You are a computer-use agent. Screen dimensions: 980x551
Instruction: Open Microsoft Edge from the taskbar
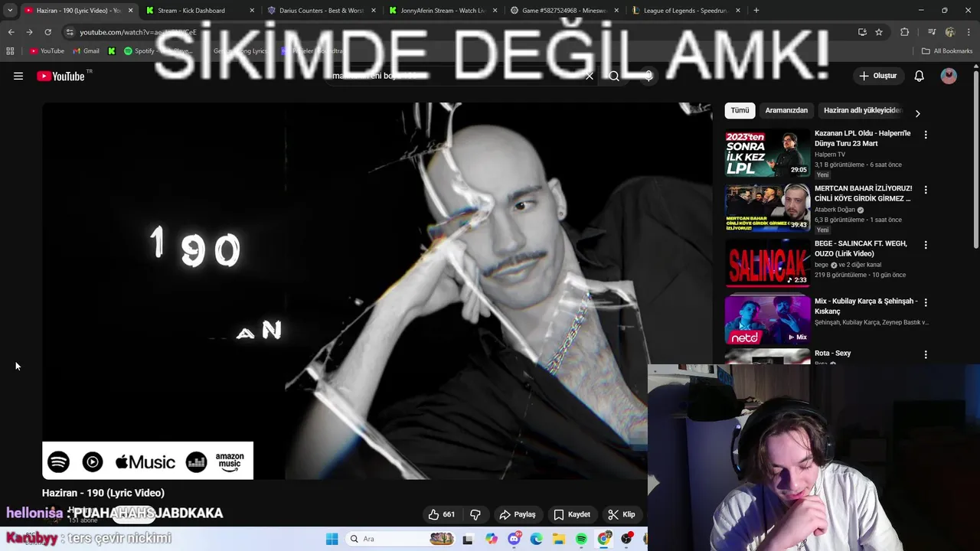[x=536, y=539]
